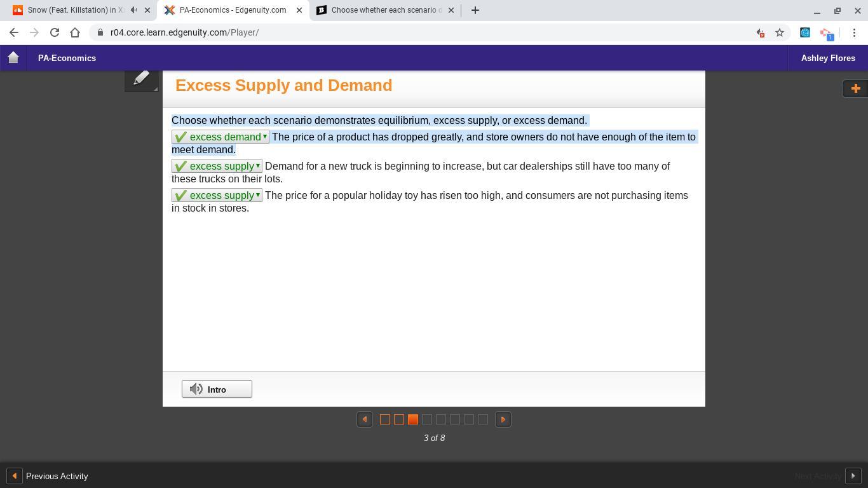This screenshot has height=488, width=868.
Task: Click the browser address bar
Action: [x=419, y=32]
